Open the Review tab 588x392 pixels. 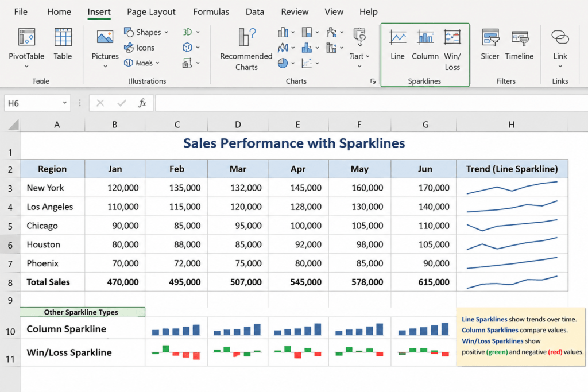point(295,11)
